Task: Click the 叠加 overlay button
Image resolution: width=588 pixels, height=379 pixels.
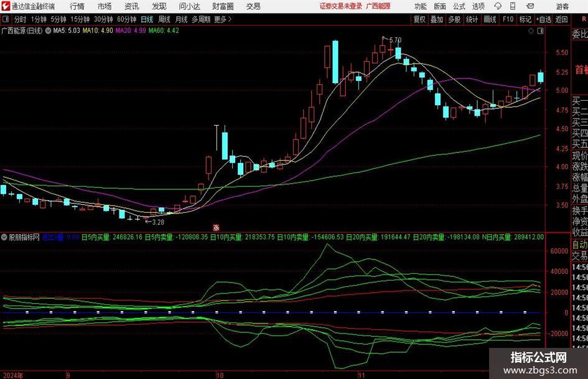Action: [437, 19]
